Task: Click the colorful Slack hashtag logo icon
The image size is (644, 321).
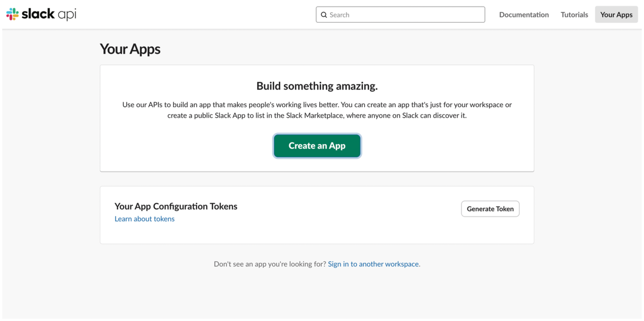Action: [x=12, y=14]
